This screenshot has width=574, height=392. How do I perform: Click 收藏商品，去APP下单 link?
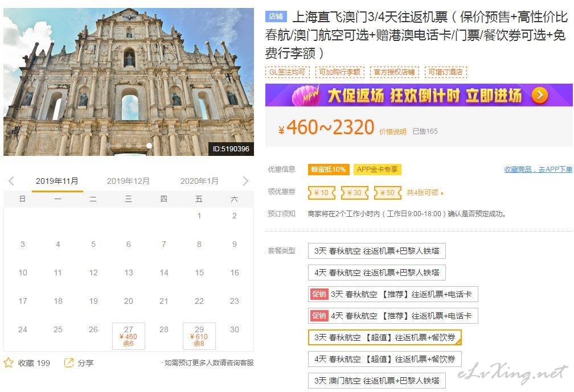pyautogui.click(x=538, y=170)
